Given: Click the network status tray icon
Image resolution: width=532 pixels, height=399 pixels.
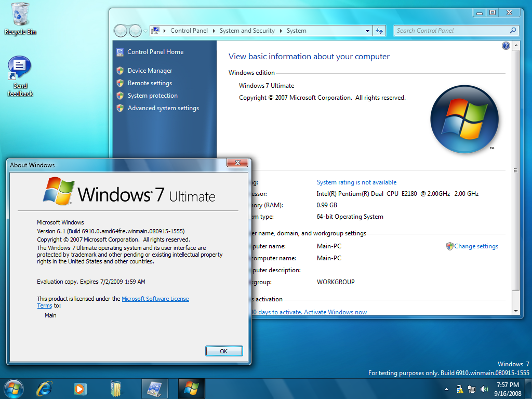Looking at the screenshot, I should point(472,389).
